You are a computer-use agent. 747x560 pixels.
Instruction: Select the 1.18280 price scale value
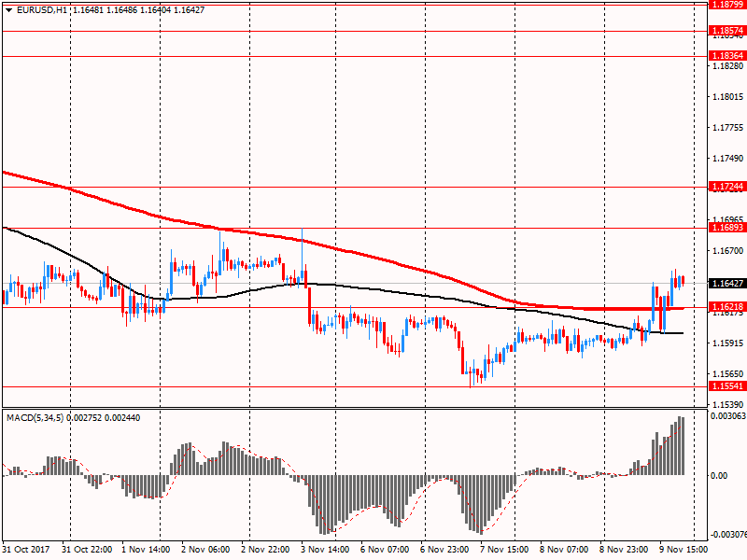pyautogui.click(x=728, y=65)
